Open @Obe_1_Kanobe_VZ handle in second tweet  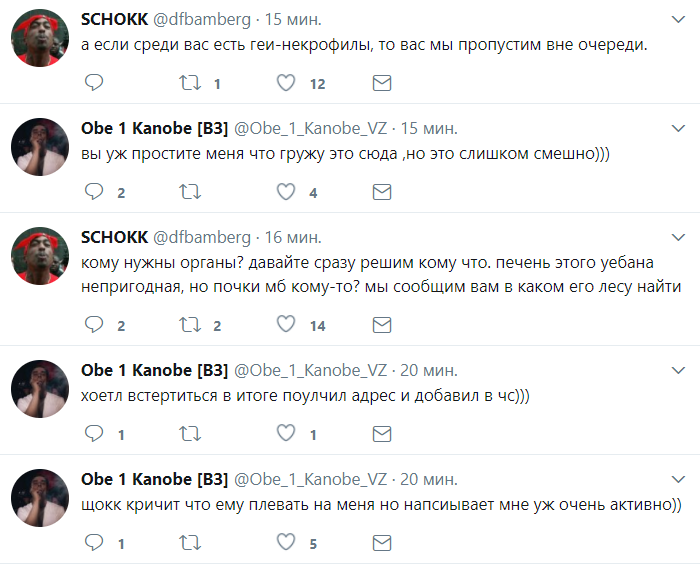[x=310, y=128]
